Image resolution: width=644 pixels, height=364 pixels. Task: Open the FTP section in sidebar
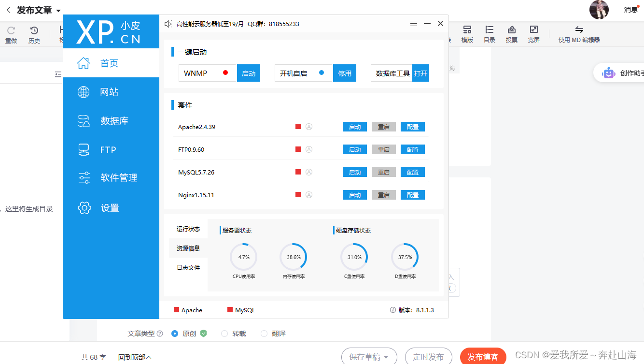pyautogui.click(x=111, y=150)
